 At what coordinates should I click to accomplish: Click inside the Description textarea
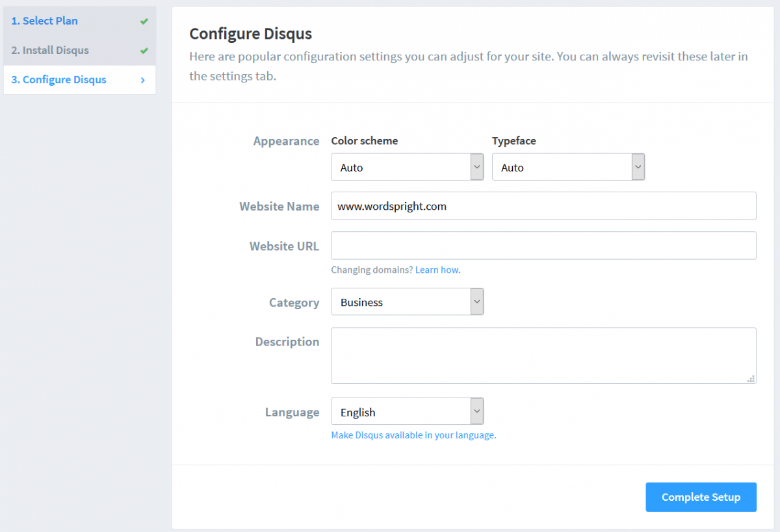pyautogui.click(x=543, y=355)
